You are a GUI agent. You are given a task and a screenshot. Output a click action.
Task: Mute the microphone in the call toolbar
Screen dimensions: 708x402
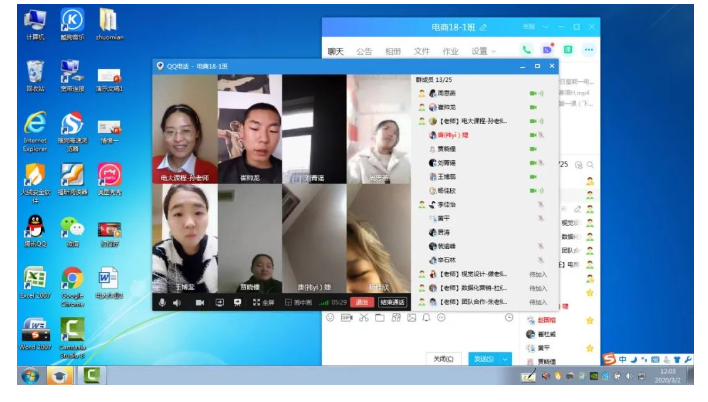[x=162, y=301]
